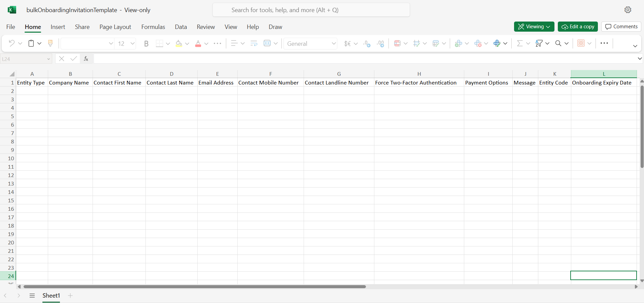This screenshot has height=303, width=644.
Task: Open the font size dropdown
Action: click(132, 43)
